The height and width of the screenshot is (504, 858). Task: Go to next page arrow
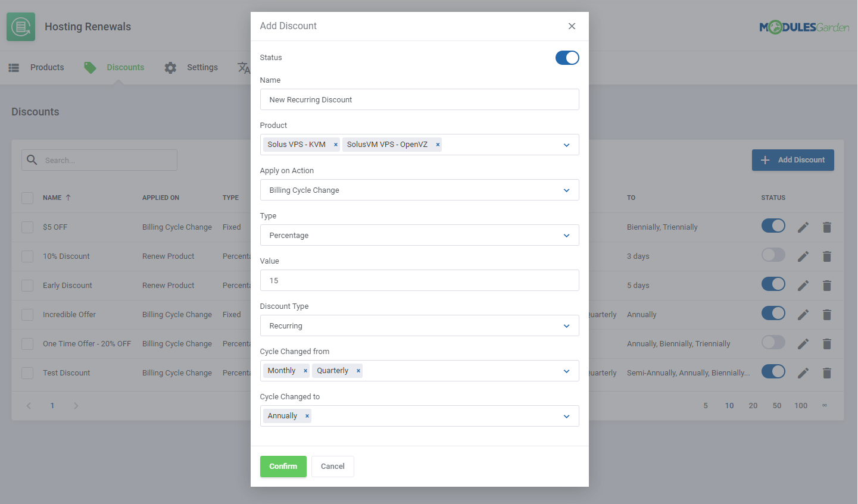point(76,406)
